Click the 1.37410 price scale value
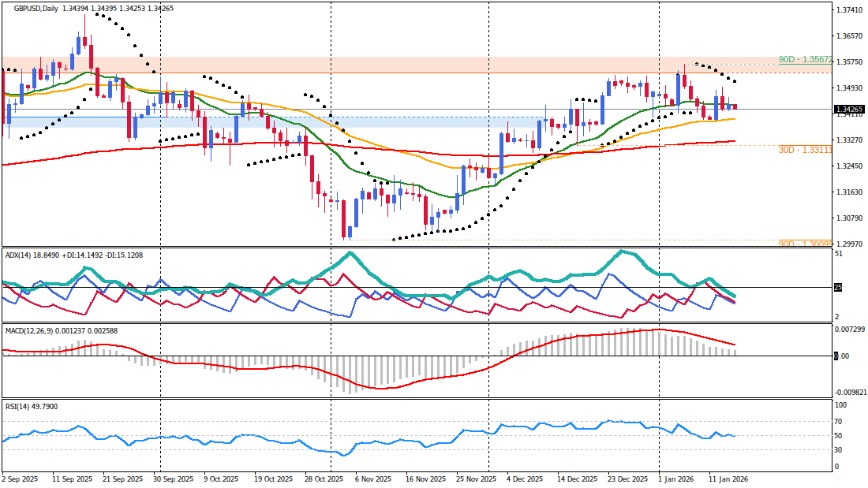Image resolution: width=868 pixels, height=488 pixels. pyautogui.click(x=851, y=10)
